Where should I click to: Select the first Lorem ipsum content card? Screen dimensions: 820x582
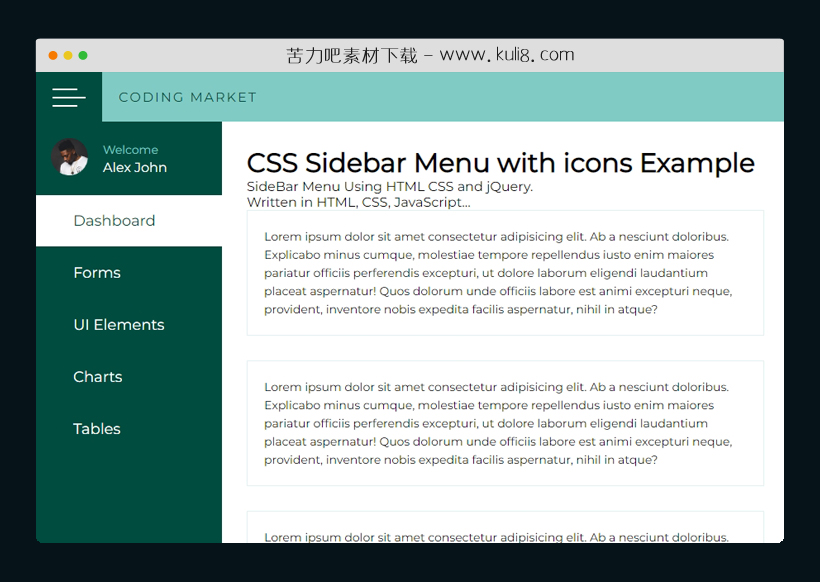(505, 273)
